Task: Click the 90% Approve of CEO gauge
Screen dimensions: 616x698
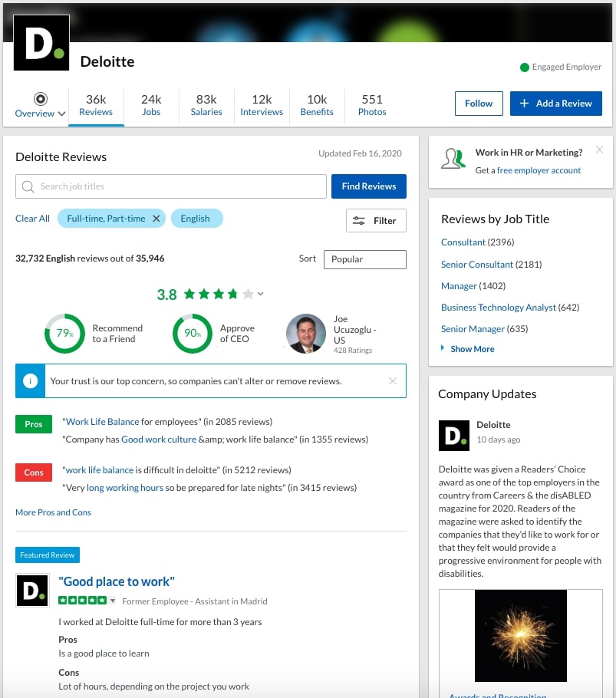Action: tap(193, 334)
